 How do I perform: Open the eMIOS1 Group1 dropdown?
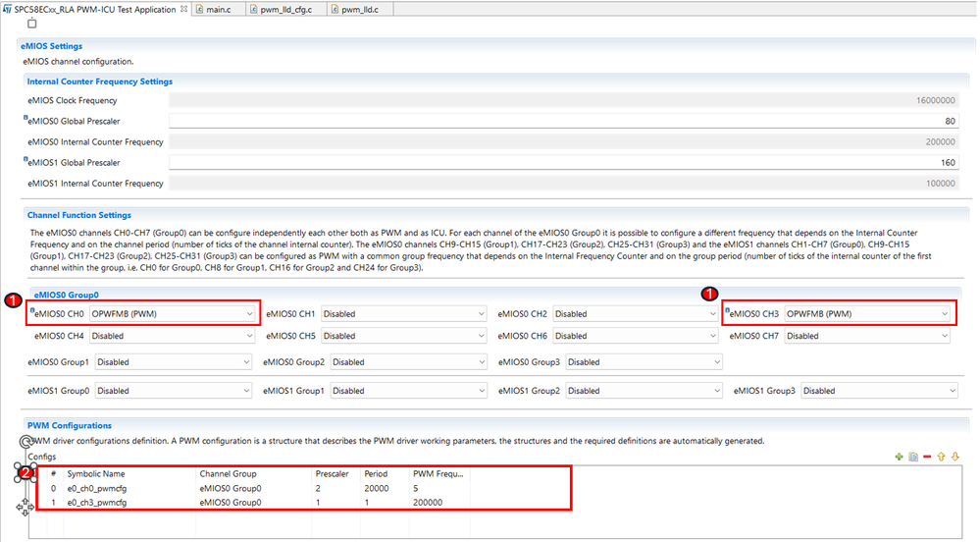point(409,391)
